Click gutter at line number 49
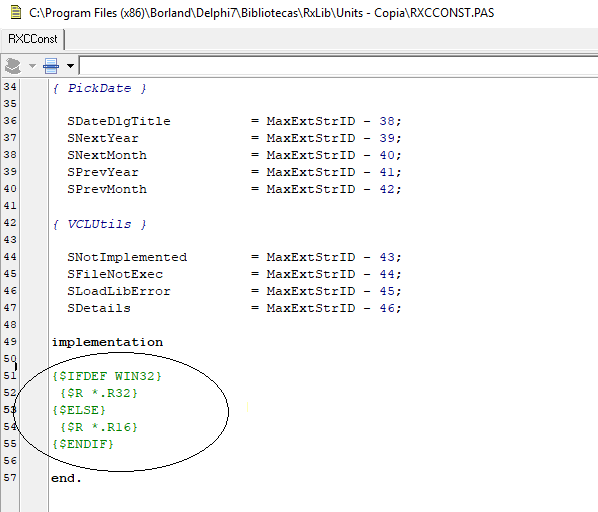Image resolution: width=598 pixels, height=512 pixels. coord(10,342)
